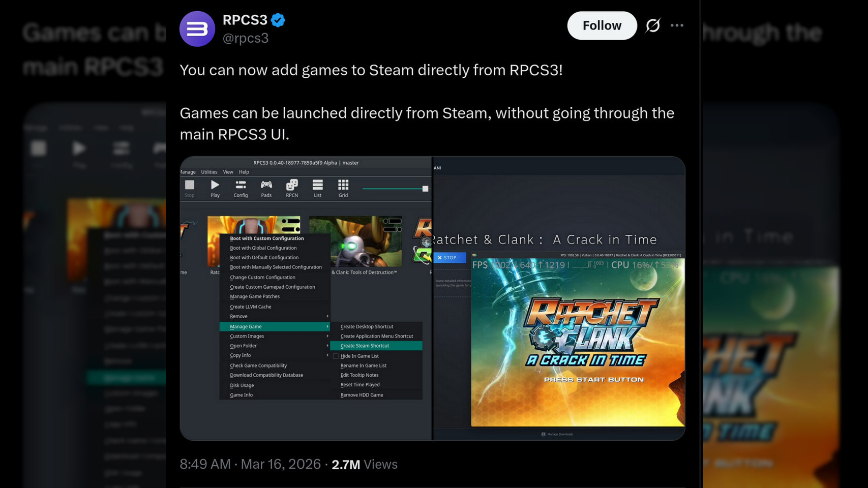Viewport: 868px width, 488px height.
Task: Open the Grok icon beside Follow
Action: [653, 25]
